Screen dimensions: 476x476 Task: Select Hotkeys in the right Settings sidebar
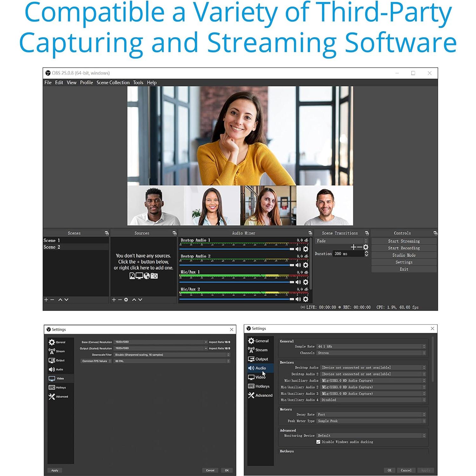(x=262, y=386)
